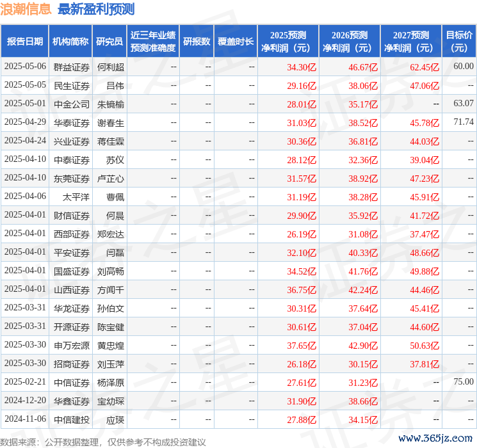Select the 招商证券 institution cell

tap(72, 364)
